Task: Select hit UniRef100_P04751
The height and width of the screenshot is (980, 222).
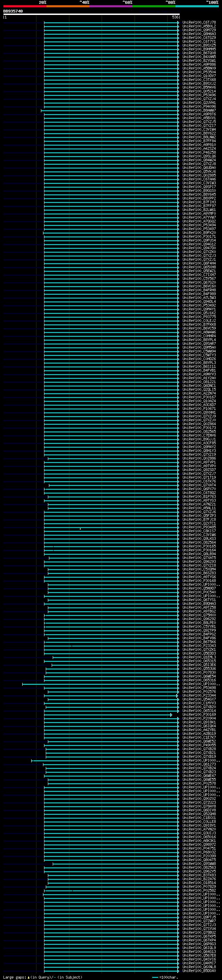Action: tap(199, 848)
